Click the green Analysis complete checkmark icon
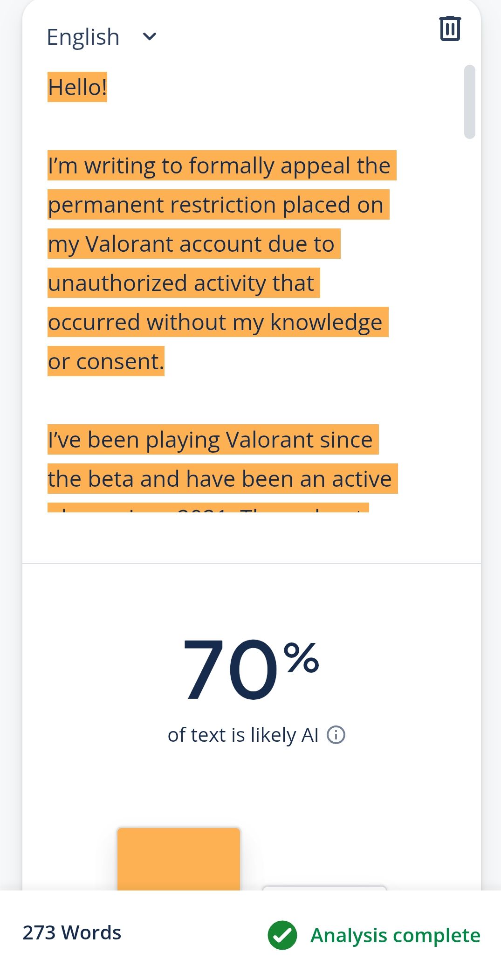The image size is (501, 980). pyautogui.click(x=282, y=935)
